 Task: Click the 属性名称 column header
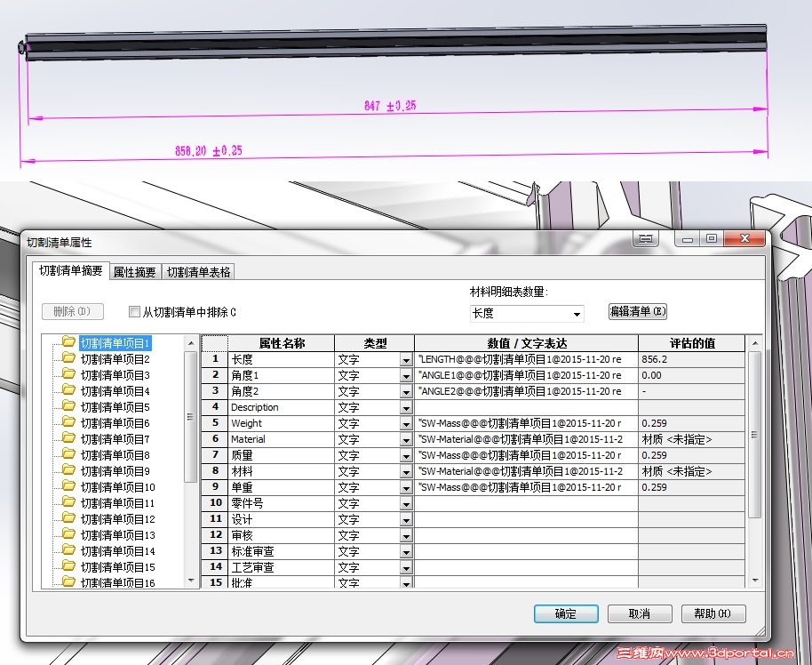(282, 343)
